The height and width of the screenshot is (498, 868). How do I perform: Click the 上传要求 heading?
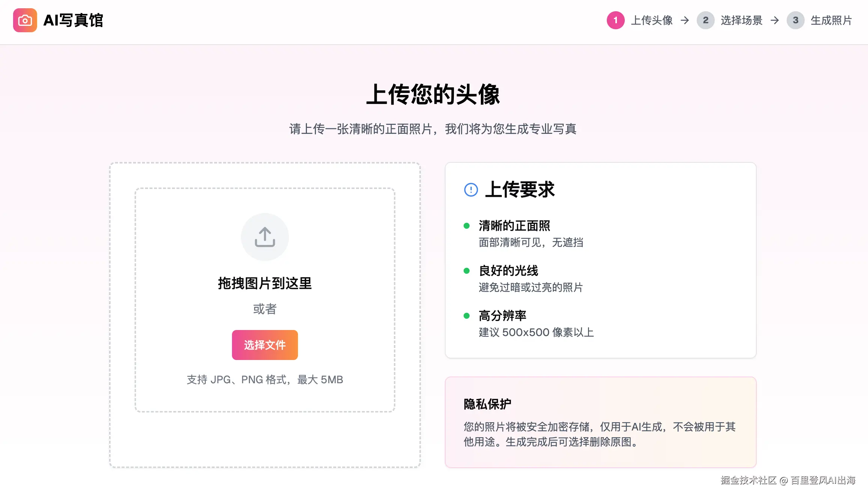point(519,190)
